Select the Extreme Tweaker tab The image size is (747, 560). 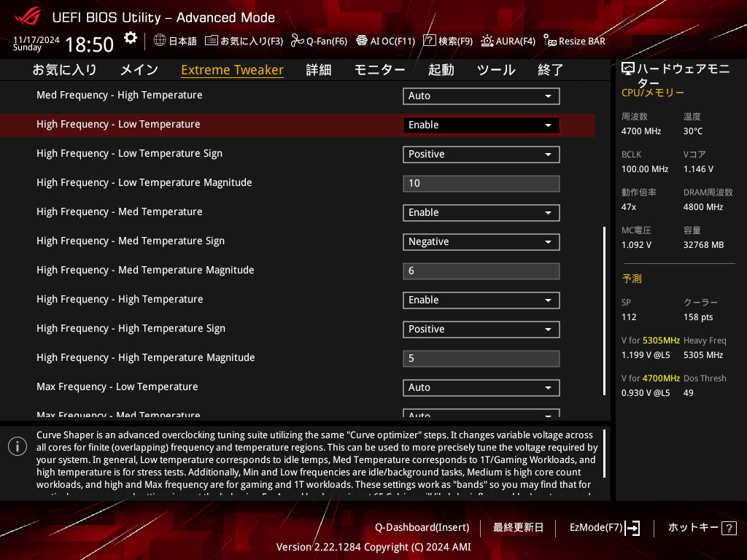(x=232, y=70)
